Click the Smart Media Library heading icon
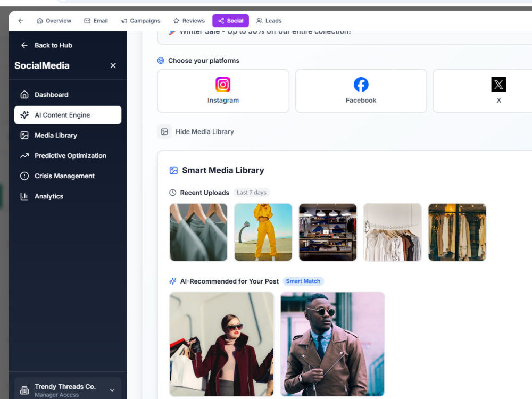This screenshot has height=399, width=532. 174,170
